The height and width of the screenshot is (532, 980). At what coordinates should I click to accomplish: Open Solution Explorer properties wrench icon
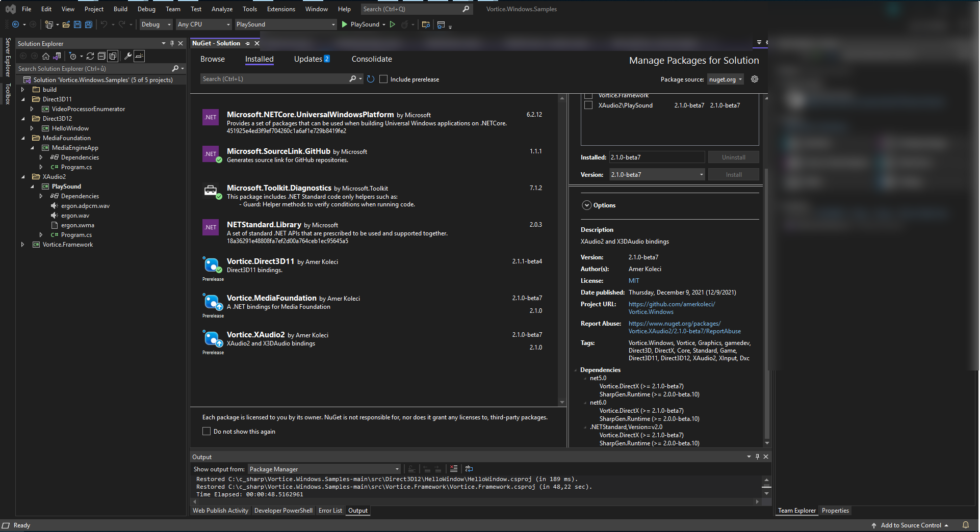128,56
